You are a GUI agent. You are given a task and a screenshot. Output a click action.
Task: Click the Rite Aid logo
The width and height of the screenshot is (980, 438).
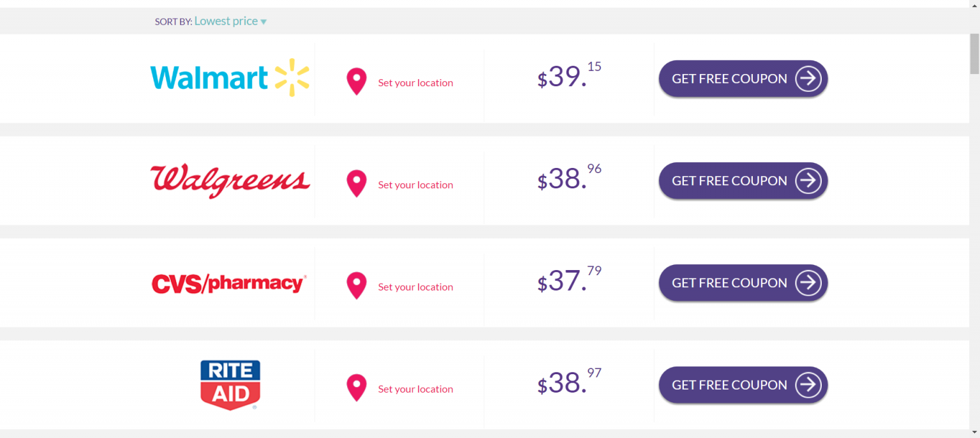click(x=230, y=385)
